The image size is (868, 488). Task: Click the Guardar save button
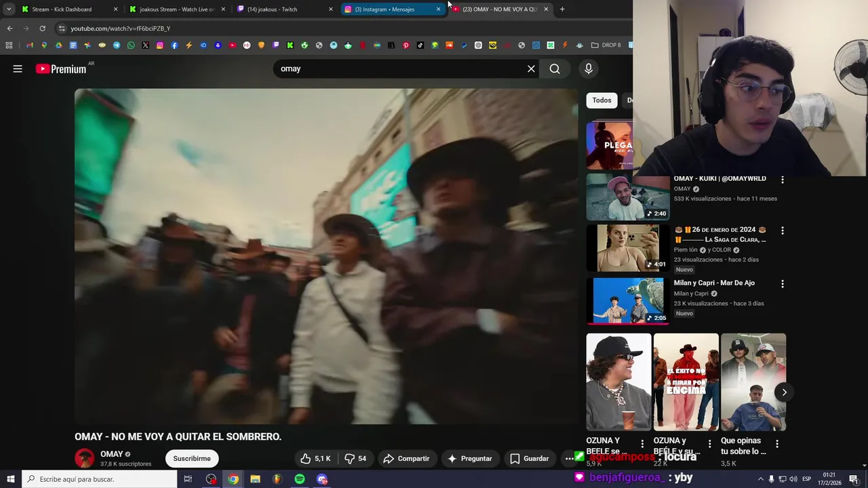coord(529,459)
